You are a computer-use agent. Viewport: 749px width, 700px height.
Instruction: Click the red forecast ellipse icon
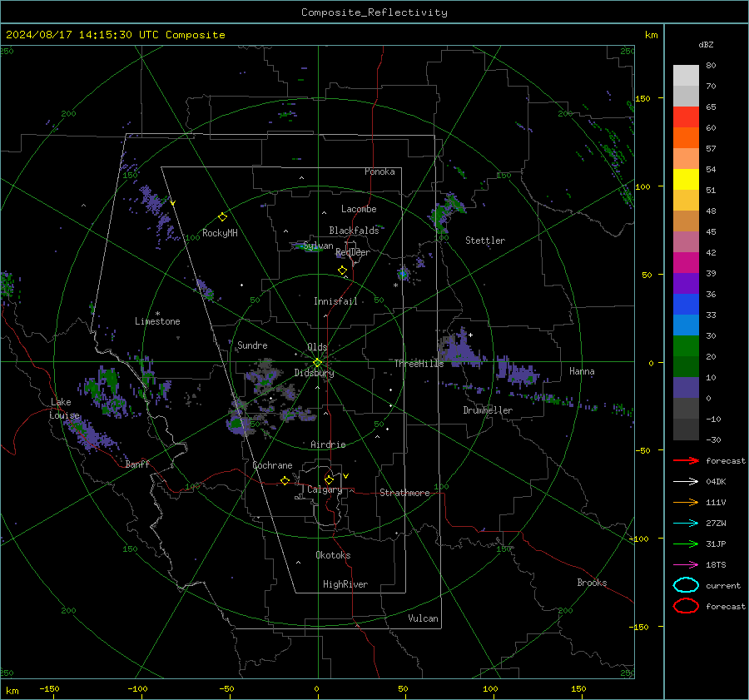click(686, 606)
